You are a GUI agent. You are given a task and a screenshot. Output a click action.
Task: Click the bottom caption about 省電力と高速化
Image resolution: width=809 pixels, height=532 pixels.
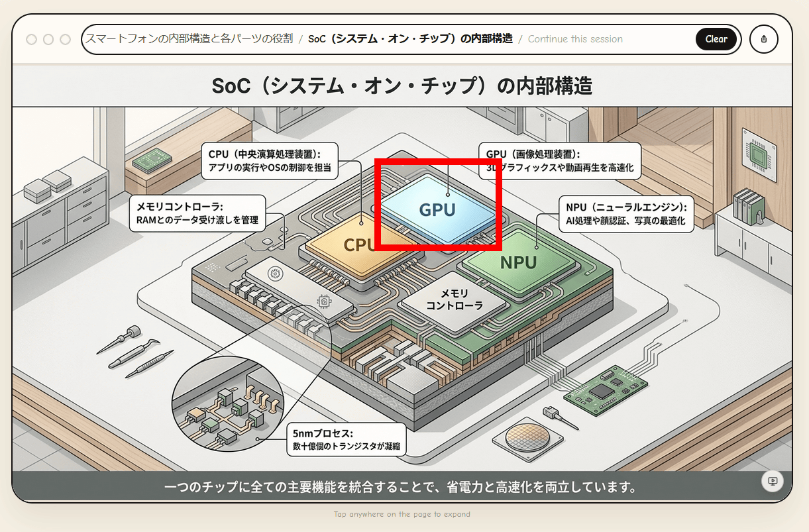[x=401, y=488]
